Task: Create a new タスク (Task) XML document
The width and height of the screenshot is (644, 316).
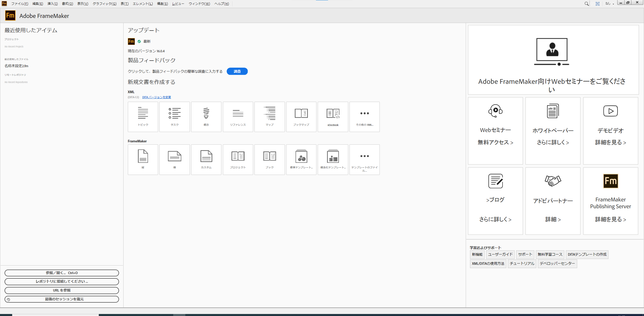Action: coord(174,117)
